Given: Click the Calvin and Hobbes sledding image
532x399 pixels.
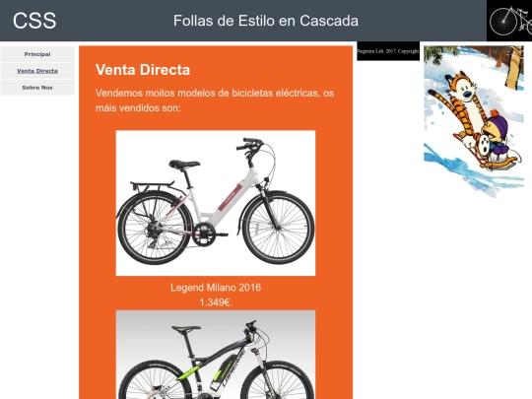Looking at the screenshot, I should 474,121.
